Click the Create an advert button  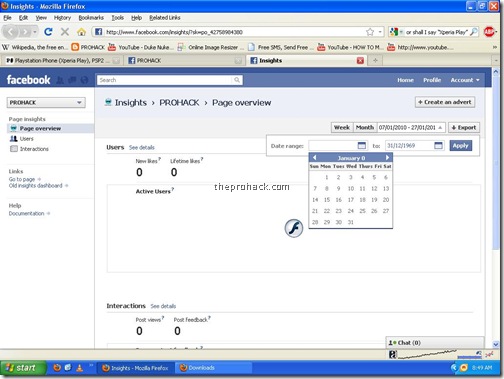point(445,102)
